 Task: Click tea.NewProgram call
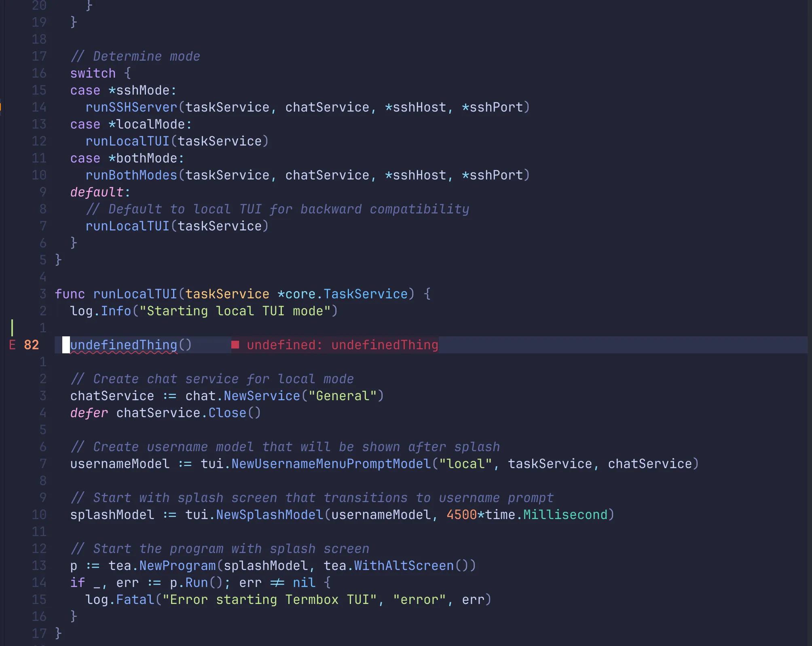click(x=162, y=566)
